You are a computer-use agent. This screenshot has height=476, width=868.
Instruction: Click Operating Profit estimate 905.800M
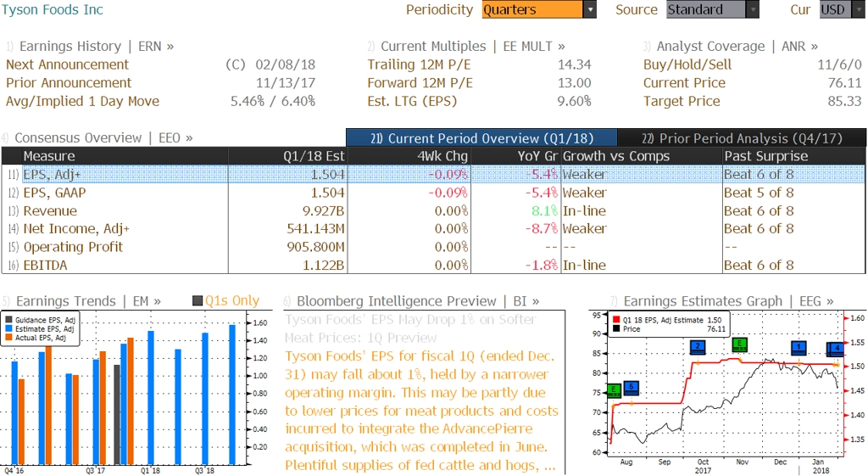tap(315, 247)
